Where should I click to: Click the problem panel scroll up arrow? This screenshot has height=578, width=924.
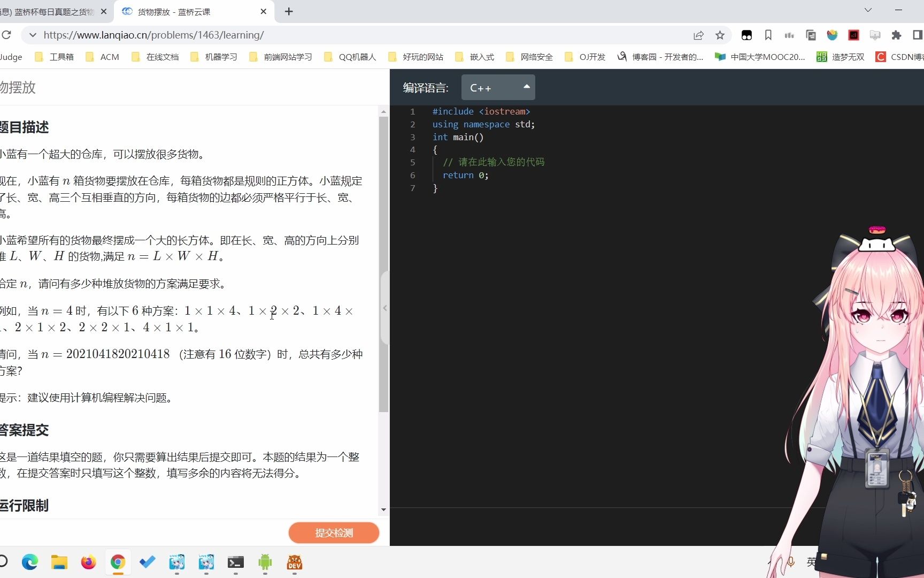tap(383, 112)
